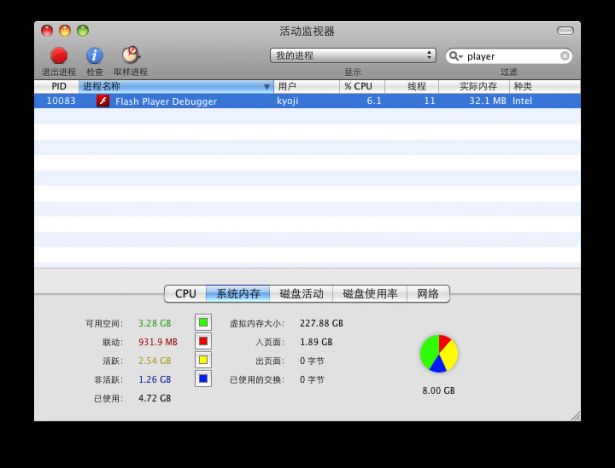Click the Sample Process icon
The height and width of the screenshot is (468, 615).
tap(131, 55)
